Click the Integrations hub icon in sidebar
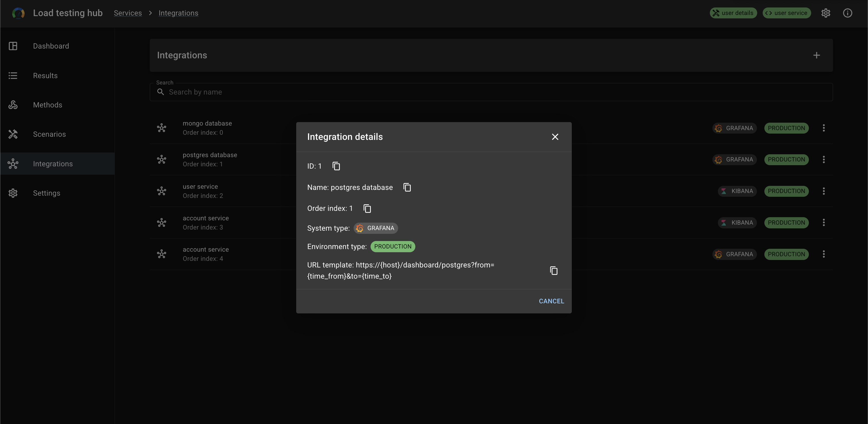The height and width of the screenshot is (424, 868). pyautogui.click(x=13, y=163)
